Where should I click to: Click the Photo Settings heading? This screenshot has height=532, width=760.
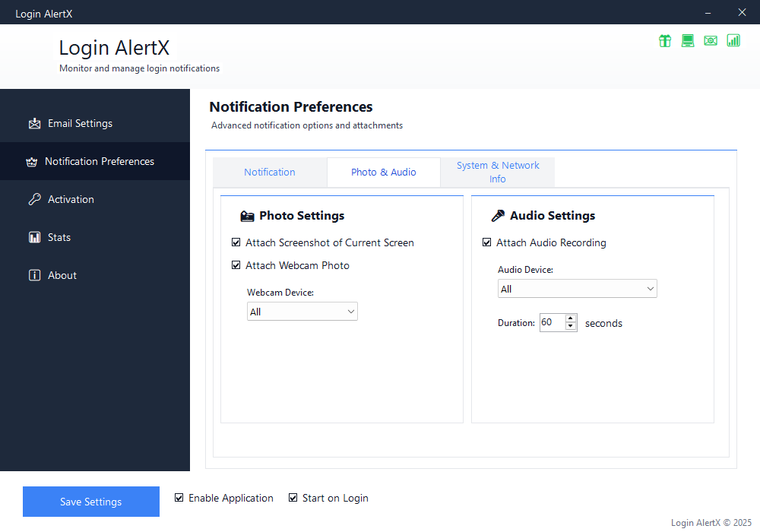tap(302, 216)
